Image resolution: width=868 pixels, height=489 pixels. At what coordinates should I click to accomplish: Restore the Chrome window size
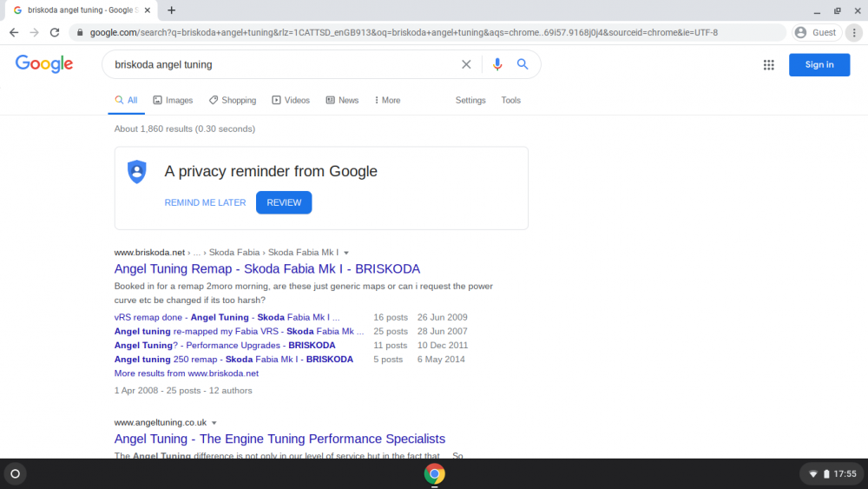pos(838,10)
